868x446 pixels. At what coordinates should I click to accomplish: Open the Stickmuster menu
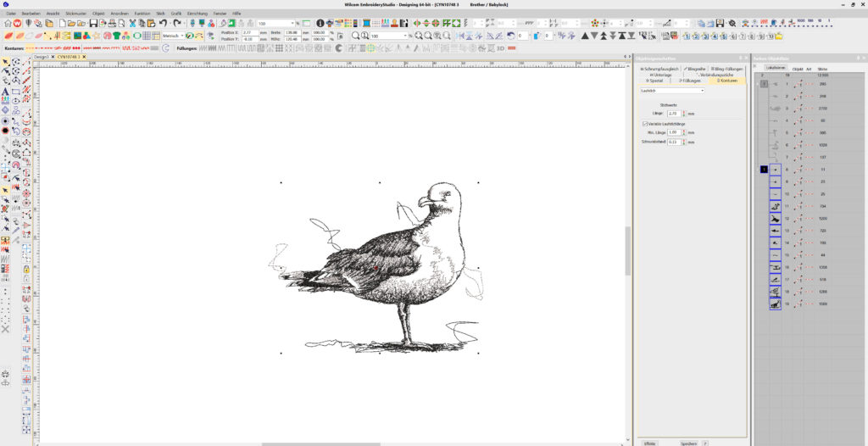pyautogui.click(x=75, y=14)
